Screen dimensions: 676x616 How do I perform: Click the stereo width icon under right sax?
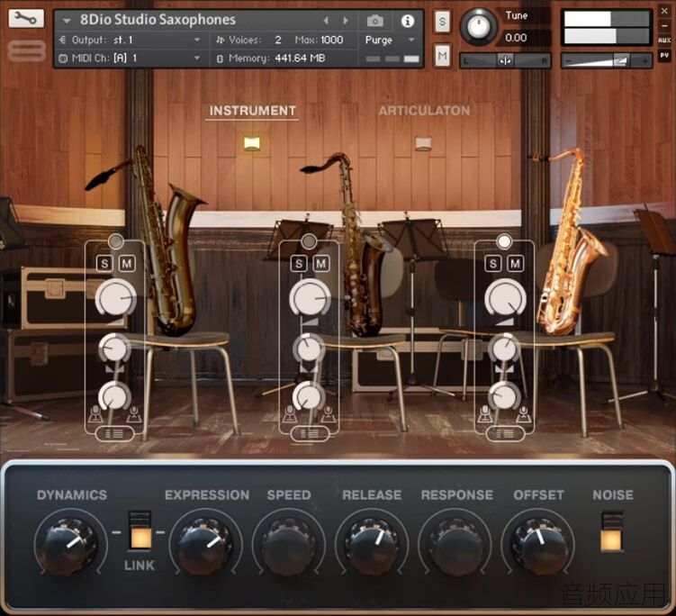tap(504, 368)
